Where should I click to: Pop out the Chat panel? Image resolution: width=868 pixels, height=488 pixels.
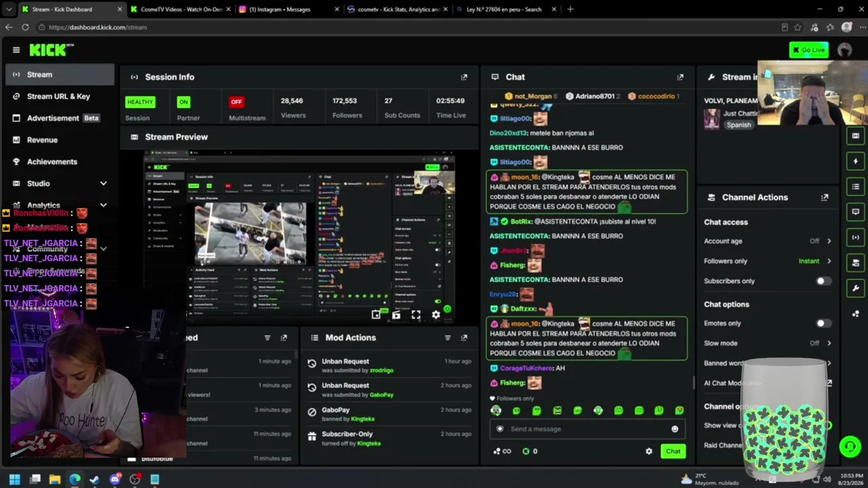[680, 77]
